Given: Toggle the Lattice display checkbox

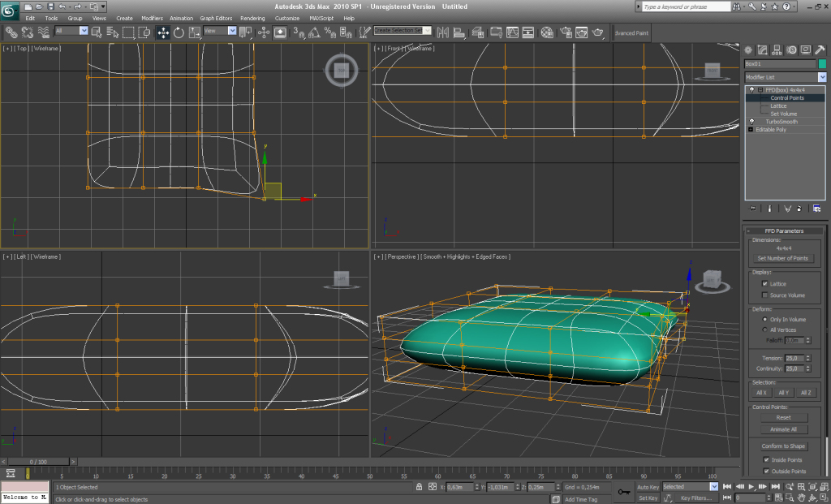Looking at the screenshot, I should point(764,284).
